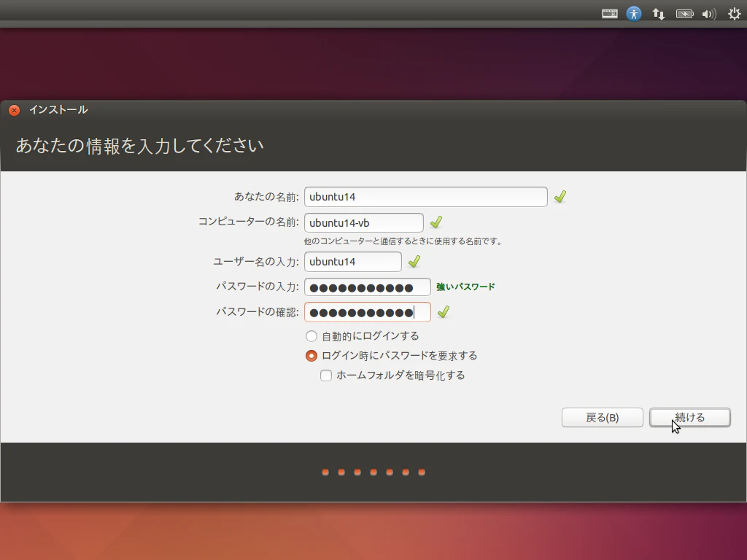Click the checkmark beside パスワードの確認 field
Screen dimensions: 747x560
click(443, 312)
